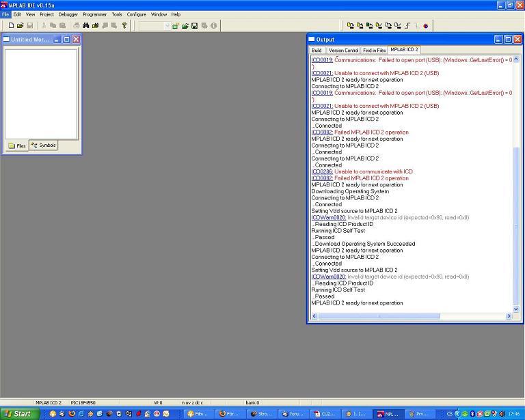The height and width of the screenshot is (420, 525).
Task: Click the New File icon in toolbar
Action: click(x=11, y=25)
